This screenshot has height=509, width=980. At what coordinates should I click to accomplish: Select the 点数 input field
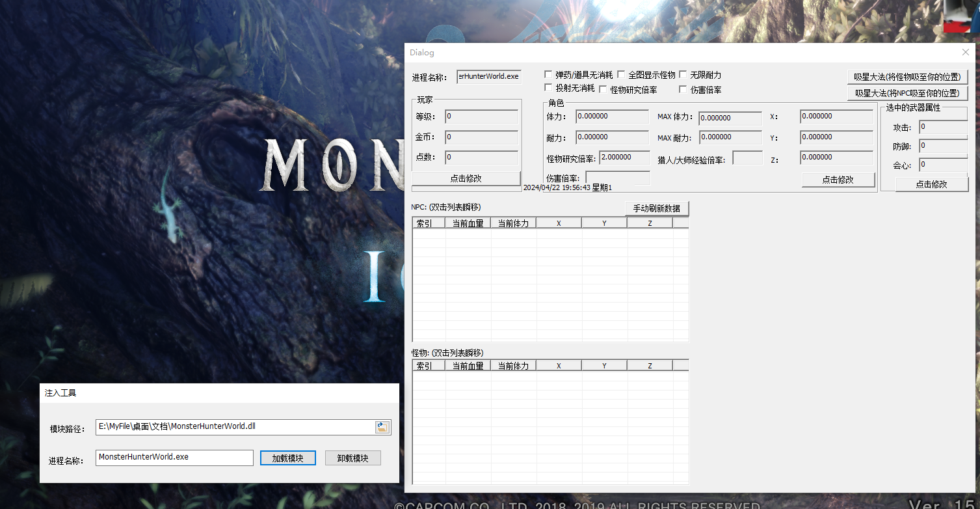click(x=482, y=158)
